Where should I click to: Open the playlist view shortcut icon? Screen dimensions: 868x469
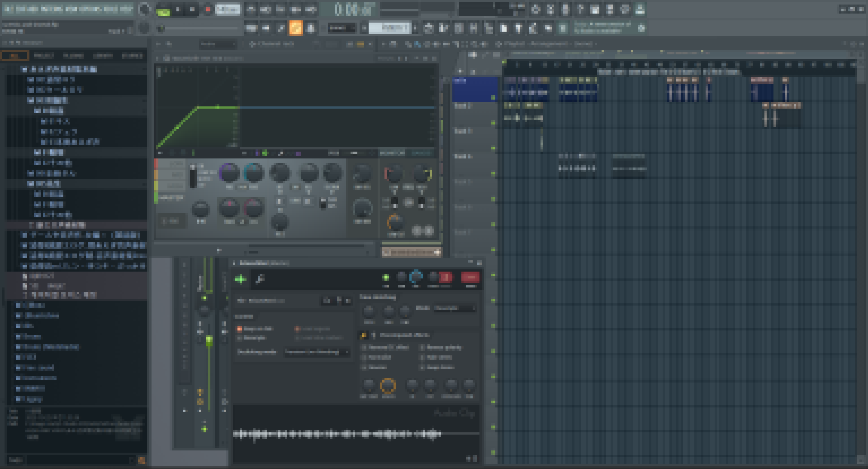coord(428,28)
